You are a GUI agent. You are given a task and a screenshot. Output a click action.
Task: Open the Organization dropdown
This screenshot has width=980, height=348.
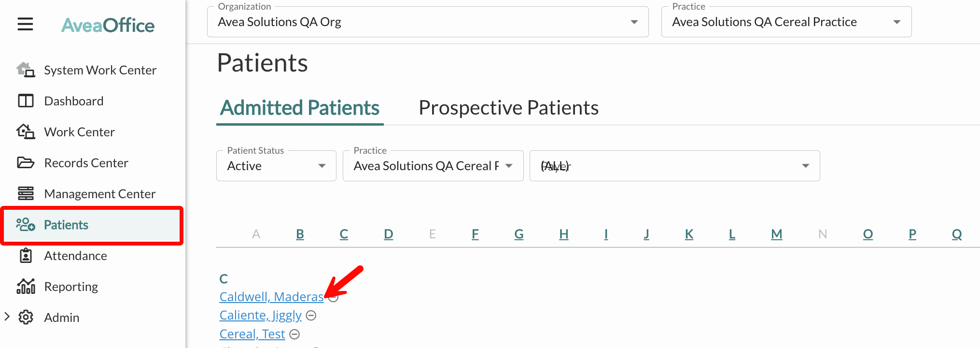tap(428, 22)
